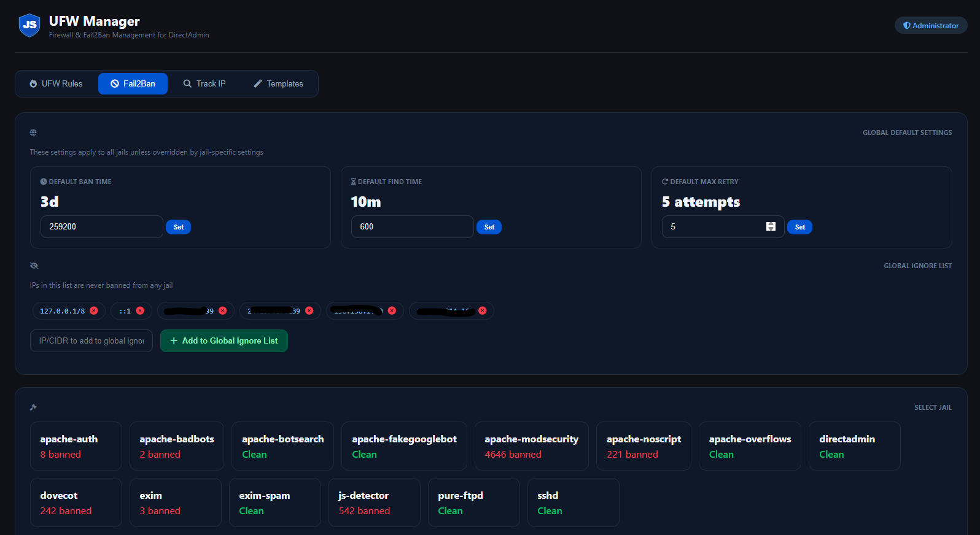Switch to the Track IP tab
Viewport: 980px width, 535px height.
point(204,83)
